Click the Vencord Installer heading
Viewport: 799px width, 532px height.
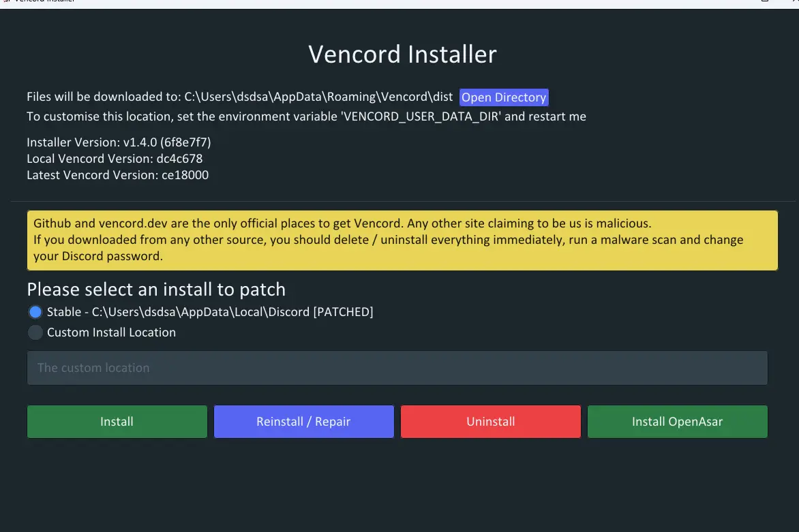(402, 54)
